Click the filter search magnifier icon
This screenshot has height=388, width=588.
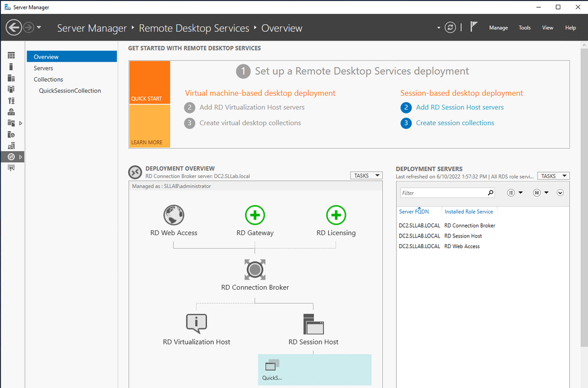(x=490, y=193)
